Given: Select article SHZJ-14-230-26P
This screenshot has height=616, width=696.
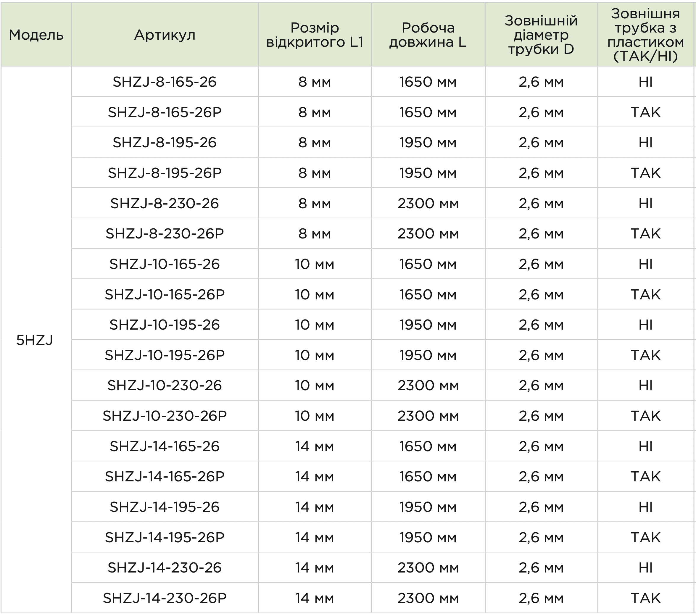Looking at the screenshot, I should [165, 598].
